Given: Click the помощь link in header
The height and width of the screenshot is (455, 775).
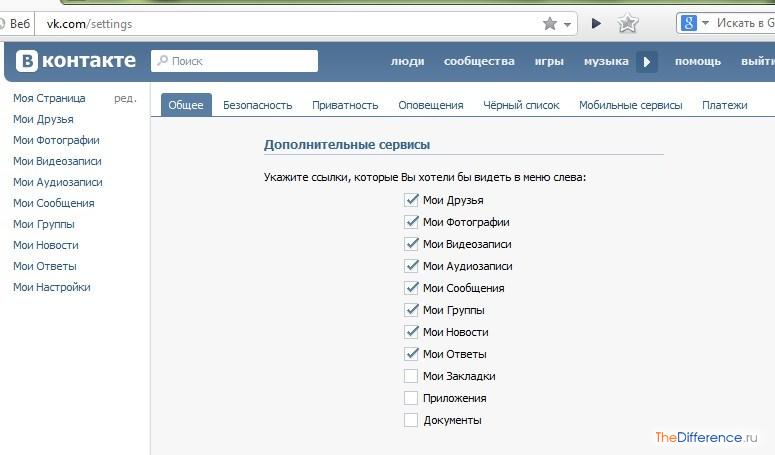Looking at the screenshot, I should [x=698, y=61].
